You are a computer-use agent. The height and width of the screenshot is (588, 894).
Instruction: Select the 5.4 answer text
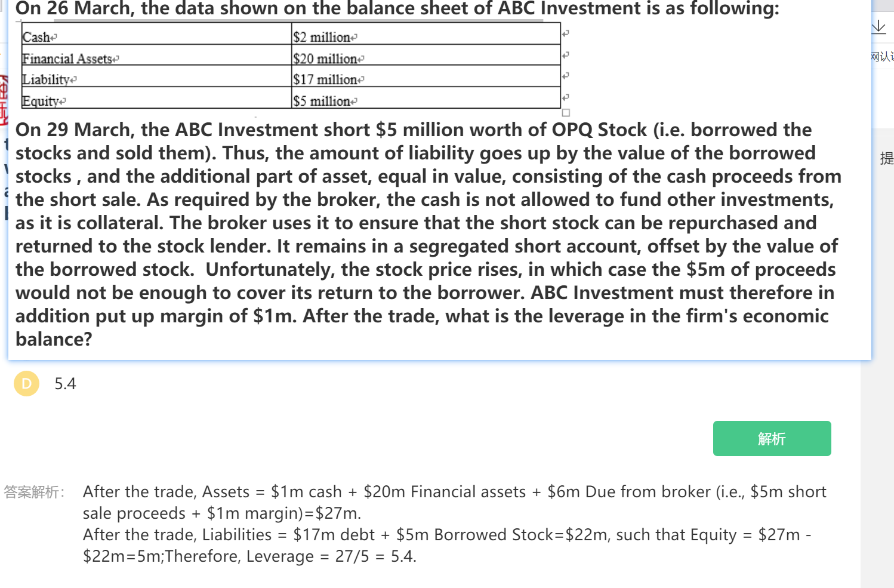65,384
